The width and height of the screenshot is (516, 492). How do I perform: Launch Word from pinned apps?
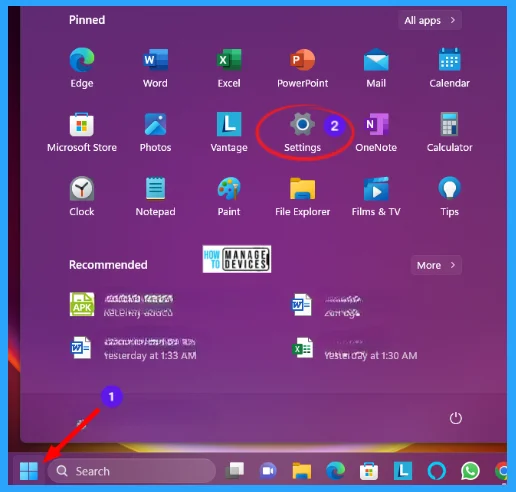[155, 67]
